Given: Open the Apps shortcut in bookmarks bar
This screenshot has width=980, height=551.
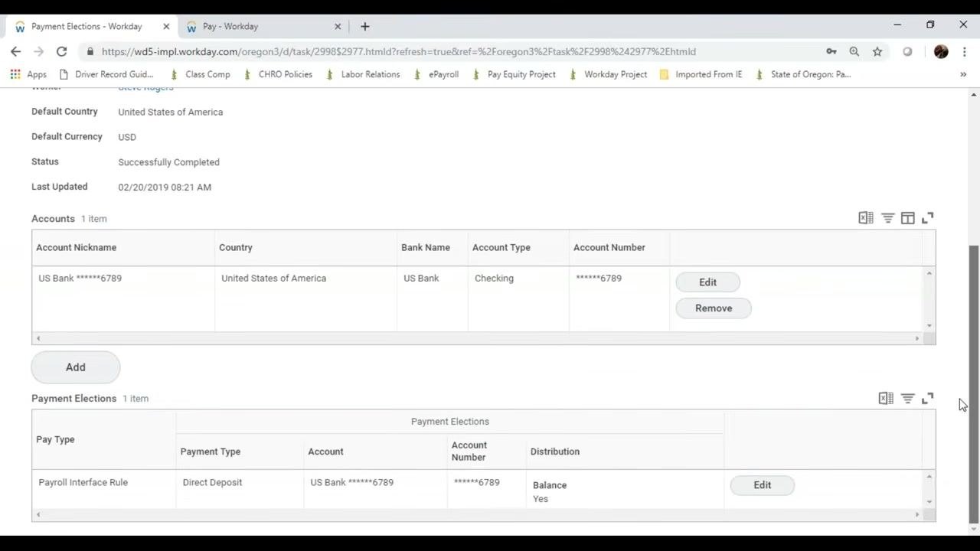Looking at the screenshot, I should coord(28,74).
